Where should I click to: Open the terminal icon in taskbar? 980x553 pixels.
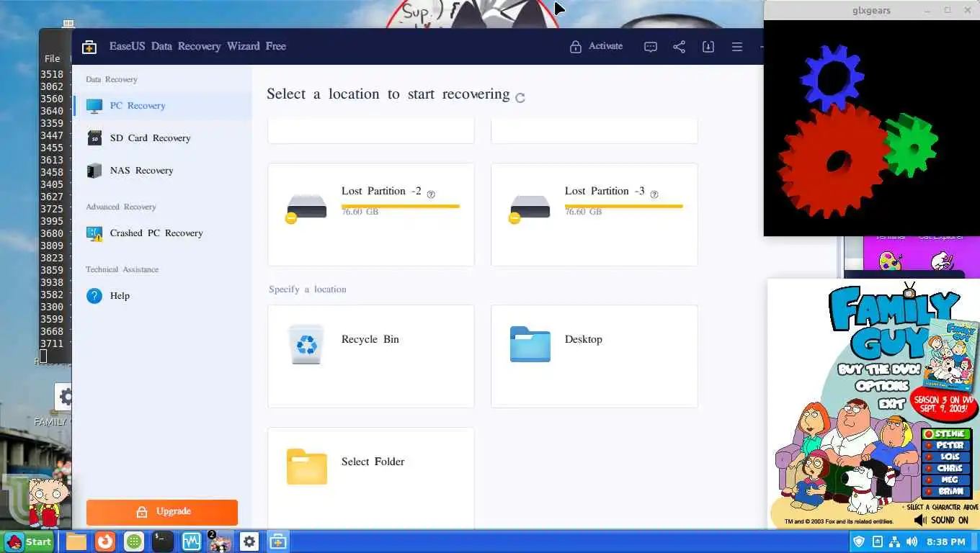(162, 541)
